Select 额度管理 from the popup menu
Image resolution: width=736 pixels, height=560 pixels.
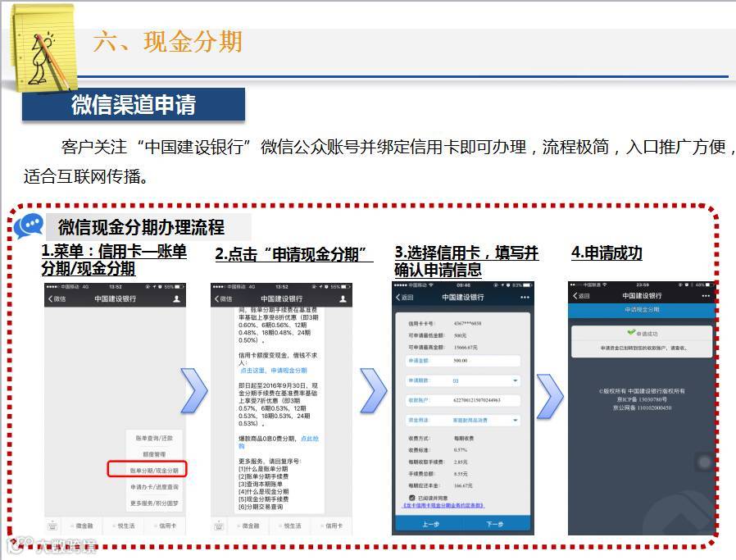pos(154,454)
